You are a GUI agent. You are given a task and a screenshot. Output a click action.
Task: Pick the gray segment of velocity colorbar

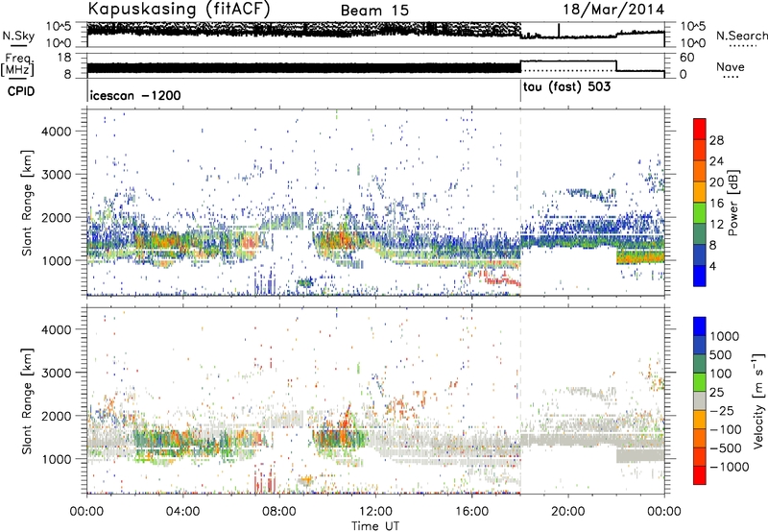[700, 400]
